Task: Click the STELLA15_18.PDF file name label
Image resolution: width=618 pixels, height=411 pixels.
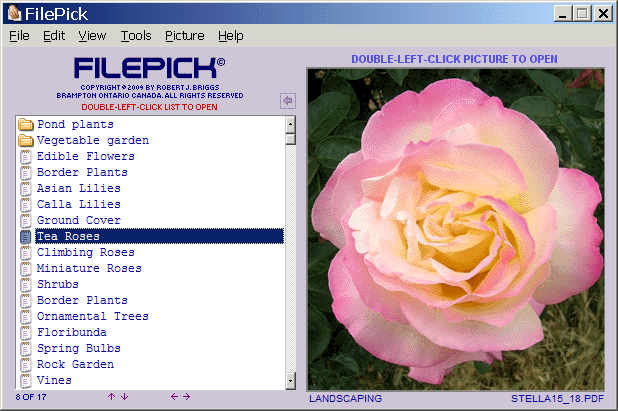Action: coord(557,399)
